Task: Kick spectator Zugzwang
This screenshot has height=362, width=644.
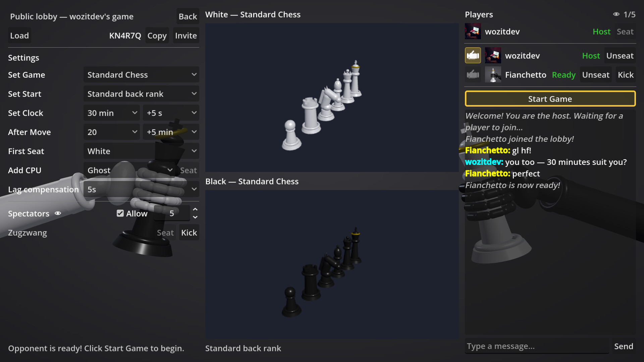Action: [x=189, y=233]
